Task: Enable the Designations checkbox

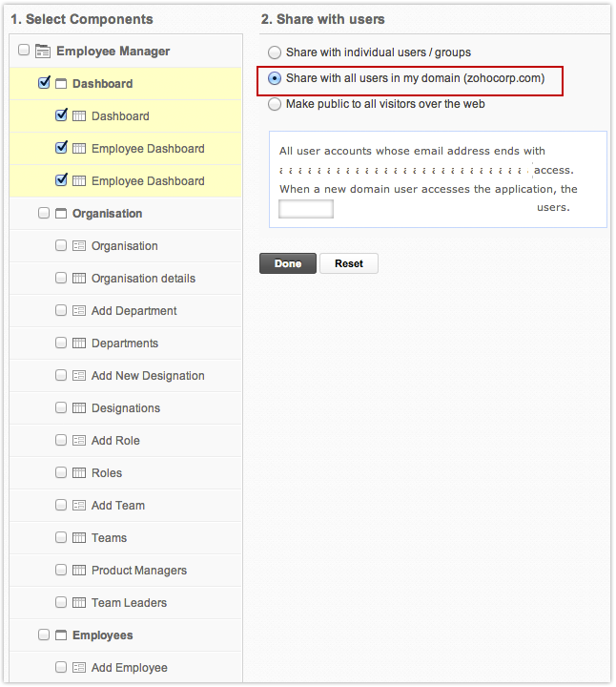Action: [61, 407]
